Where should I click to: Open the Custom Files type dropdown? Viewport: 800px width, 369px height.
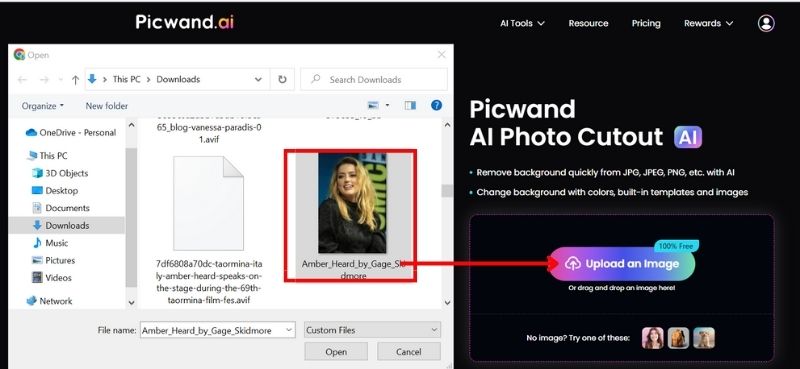pyautogui.click(x=372, y=330)
